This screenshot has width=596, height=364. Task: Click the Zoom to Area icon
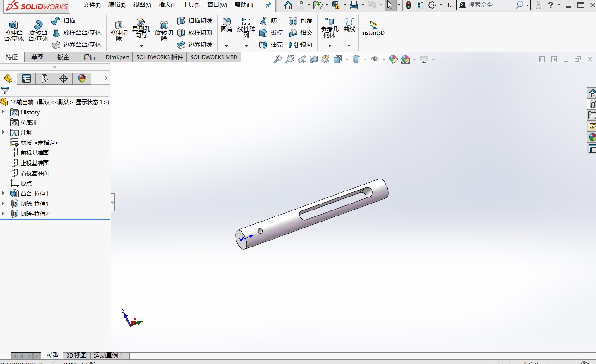[x=290, y=59]
